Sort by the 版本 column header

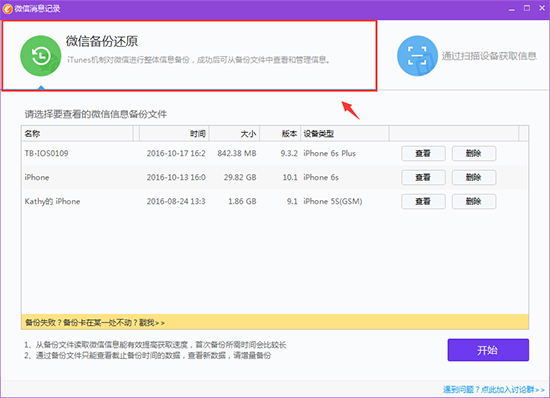[280, 134]
